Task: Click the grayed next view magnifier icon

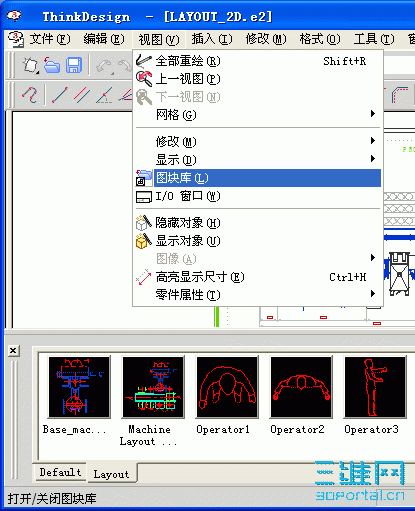Action: point(144,97)
